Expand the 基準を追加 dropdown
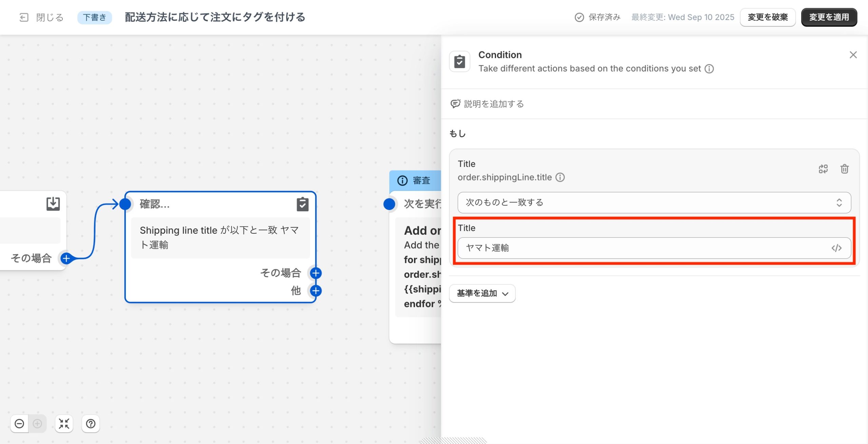The image size is (868, 444). click(x=482, y=293)
